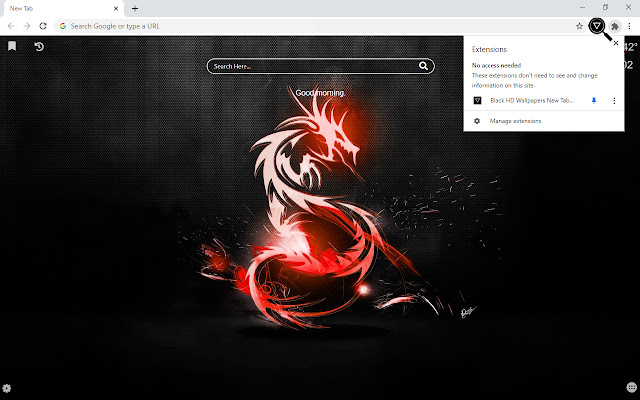Open the bookmarks icon on new tab page
The width and height of the screenshot is (640, 400).
pos(12,46)
